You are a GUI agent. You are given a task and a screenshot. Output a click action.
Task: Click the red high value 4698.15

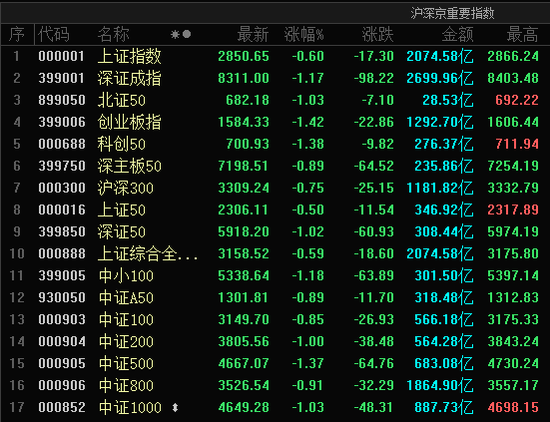tap(513, 407)
